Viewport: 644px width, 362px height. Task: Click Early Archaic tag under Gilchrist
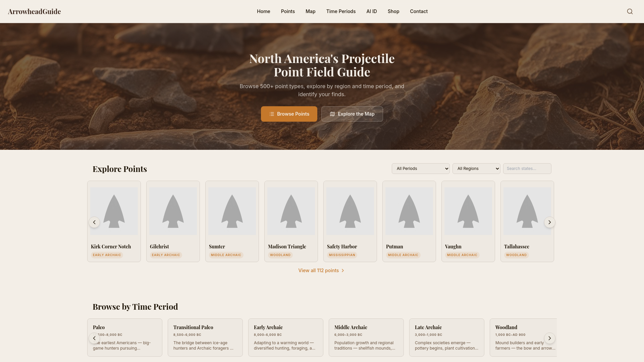[x=166, y=255]
